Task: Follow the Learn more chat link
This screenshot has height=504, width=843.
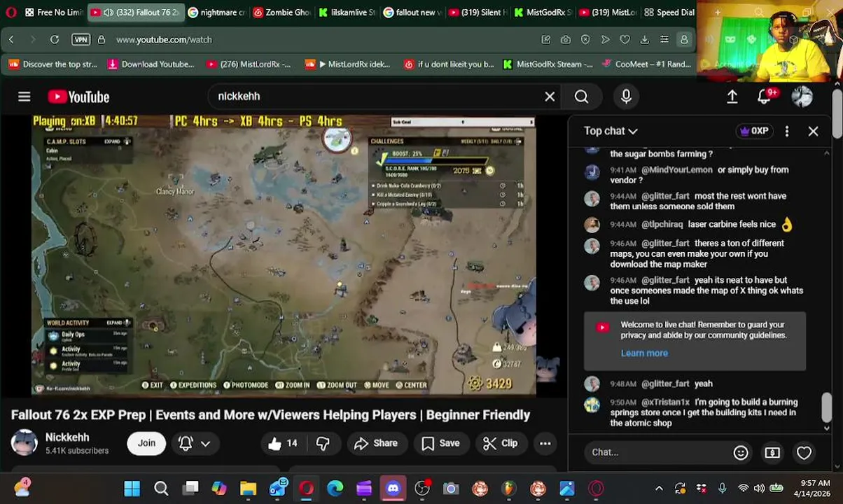Action: point(644,353)
